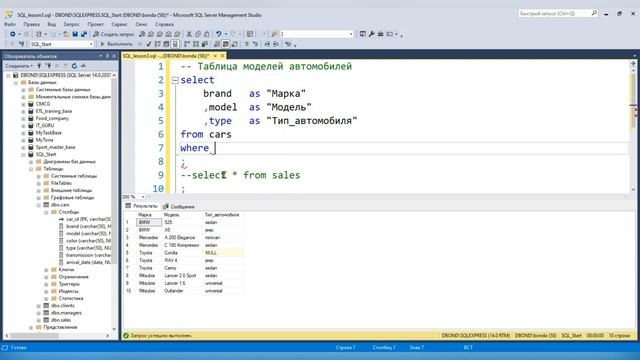Viewport: 640px width, 360px height.
Task: Click the Paste clipboard icon
Action: pyautogui.click(x=207, y=34)
